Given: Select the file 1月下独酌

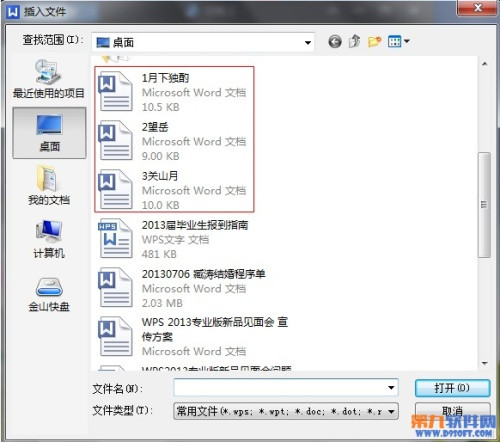Looking at the screenshot, I should point(173,92).
